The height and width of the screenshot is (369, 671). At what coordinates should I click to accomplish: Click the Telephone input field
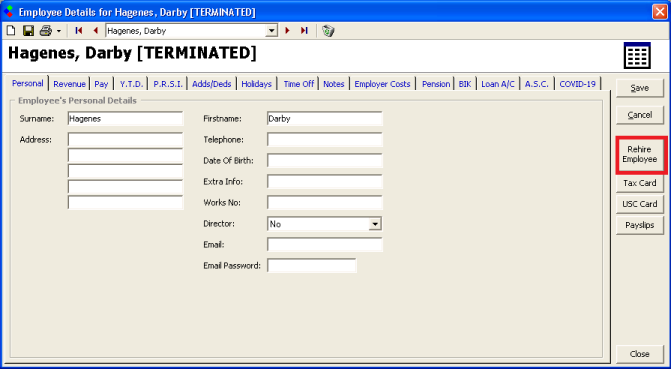324,140
